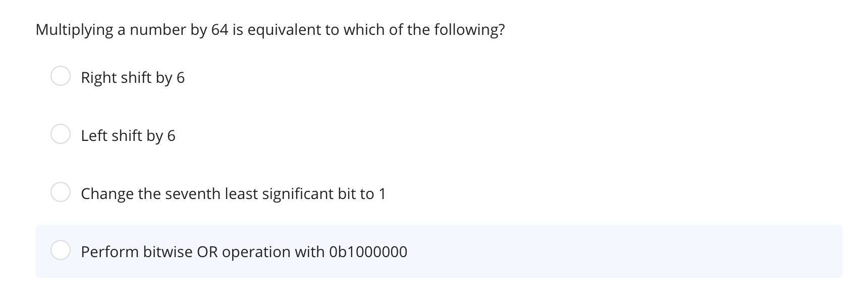Click the unselected radio next to 'Left shift by 6'

point(61,134)
